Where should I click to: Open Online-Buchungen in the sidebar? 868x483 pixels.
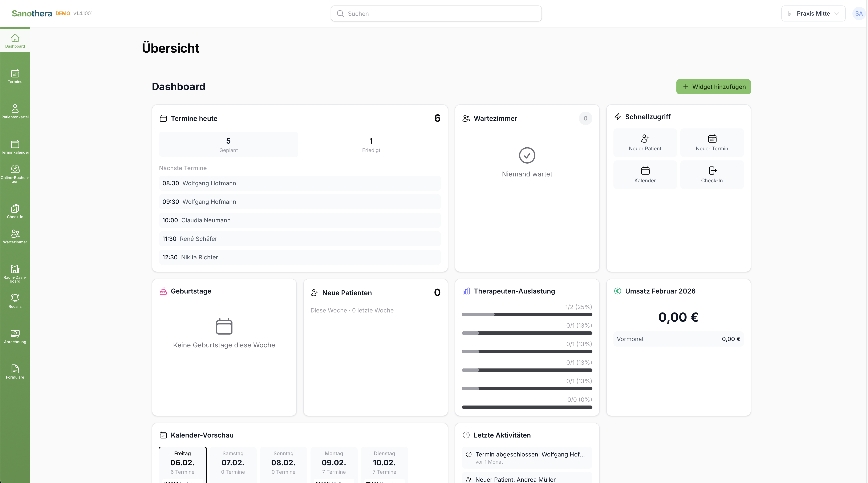click(x=15, y=174)
